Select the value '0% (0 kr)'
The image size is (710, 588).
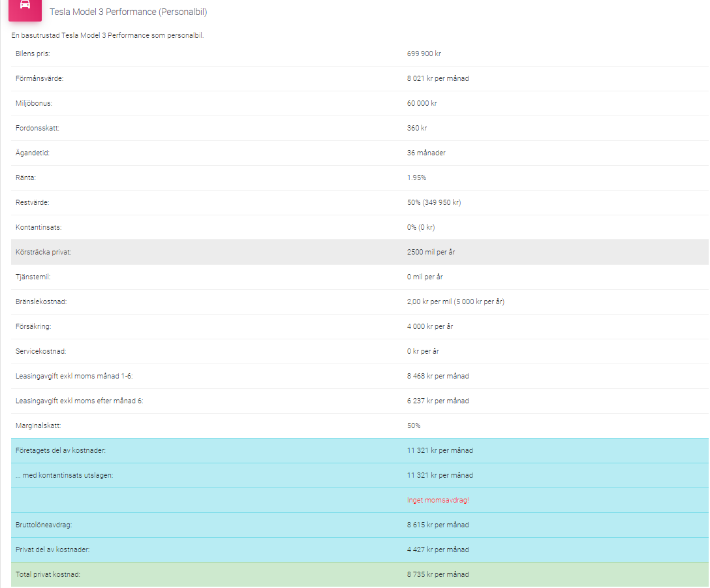pos(421,227)
